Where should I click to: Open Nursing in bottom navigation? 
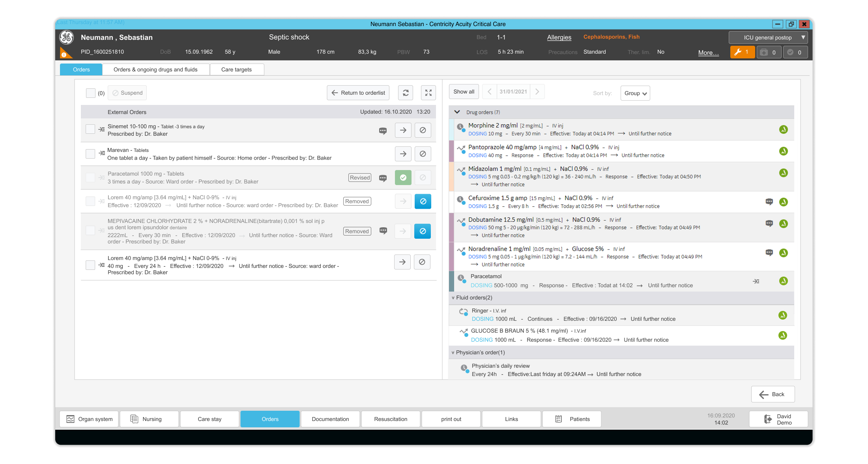(x=150, y=419)
